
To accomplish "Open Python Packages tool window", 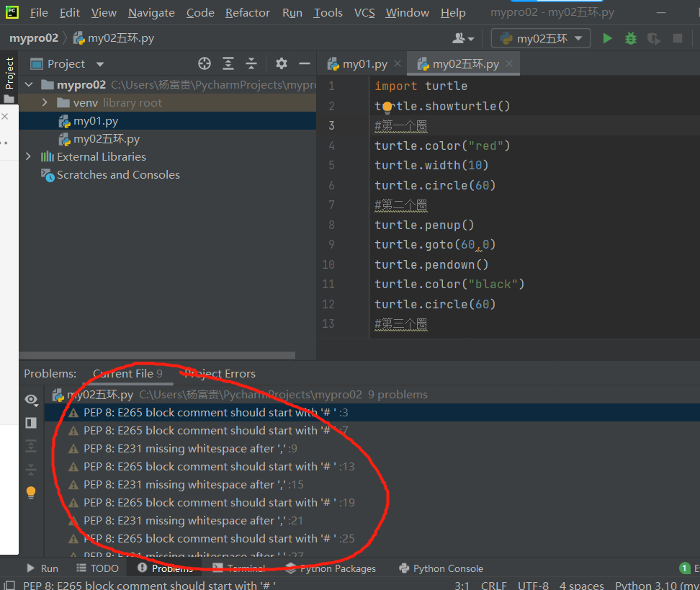I will click(331, 568).
